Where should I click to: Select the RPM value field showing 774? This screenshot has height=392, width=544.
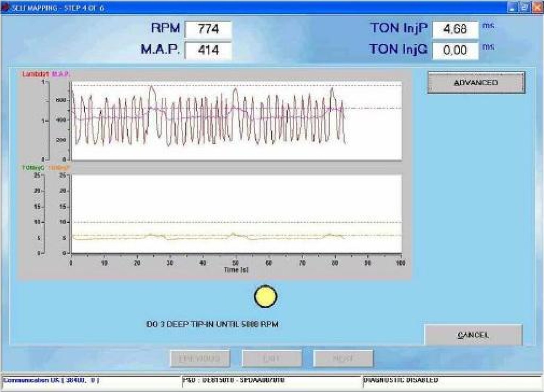coord(208,29)
